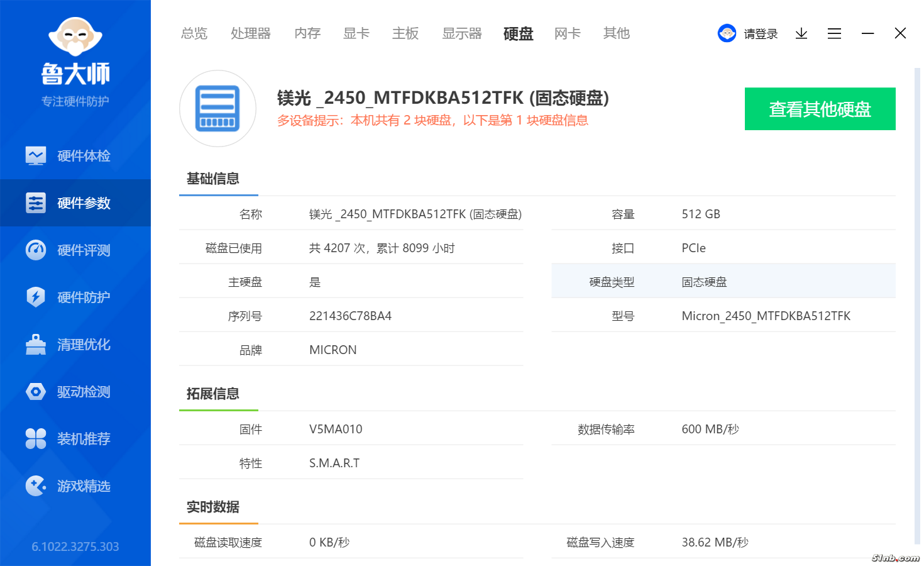
Task: Click the 硬件体检 monitor icon in sidebar
Action: coord(36,155)
